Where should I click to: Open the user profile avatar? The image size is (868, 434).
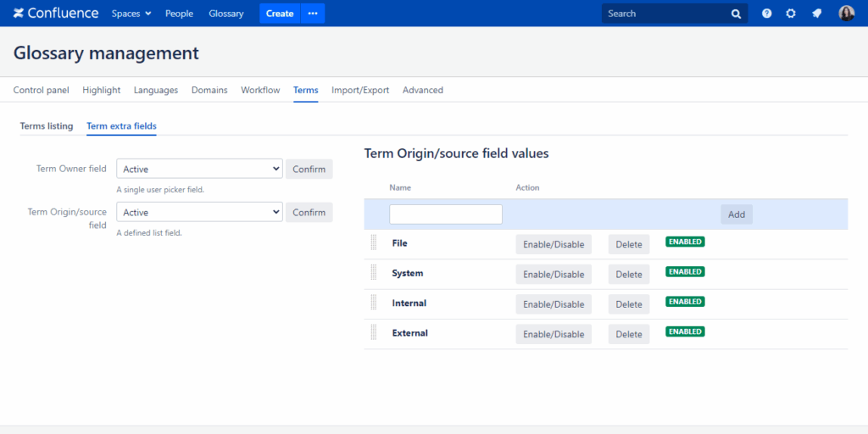846,14
